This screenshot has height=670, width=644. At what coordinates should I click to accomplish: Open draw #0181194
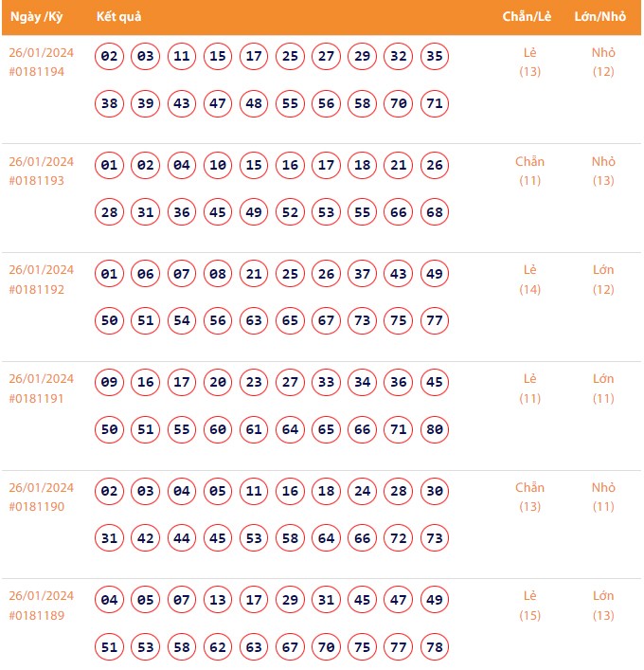[37, 71]
